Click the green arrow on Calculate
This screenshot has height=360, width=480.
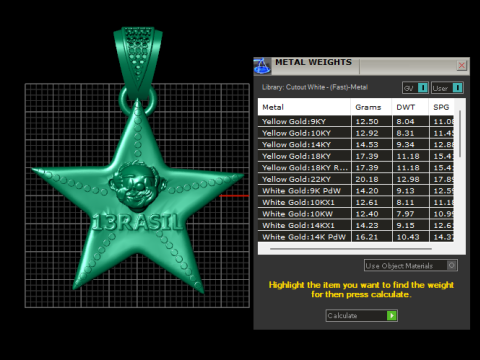tap(392, 315)
